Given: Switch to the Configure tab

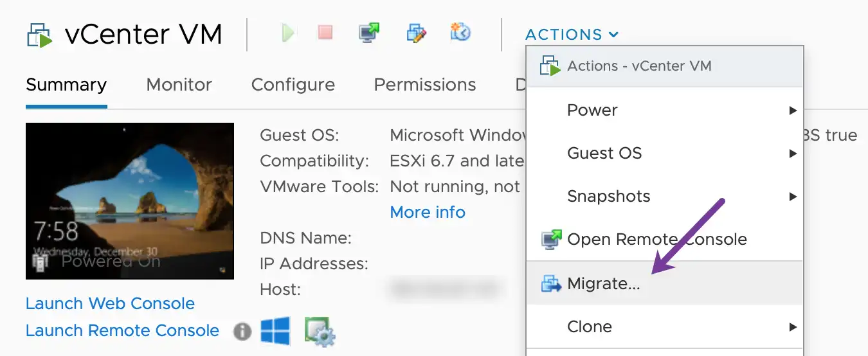Looking at the screenshot, I should point(293,85).
